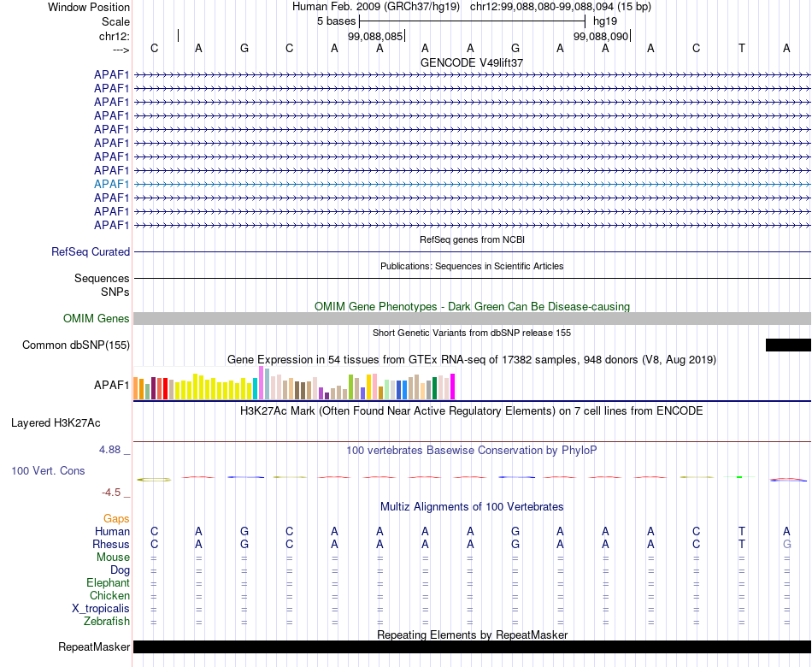Click the Rhesus species label

111,544
